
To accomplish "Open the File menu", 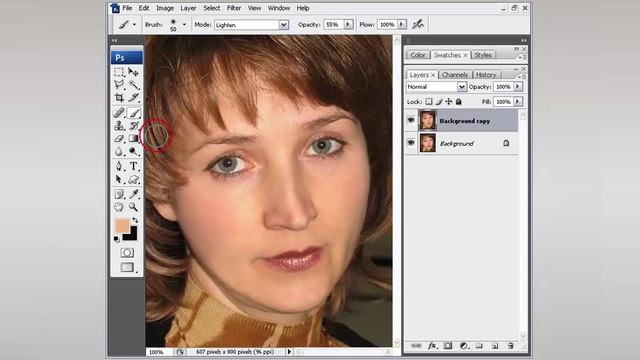I will pos(127,8).
